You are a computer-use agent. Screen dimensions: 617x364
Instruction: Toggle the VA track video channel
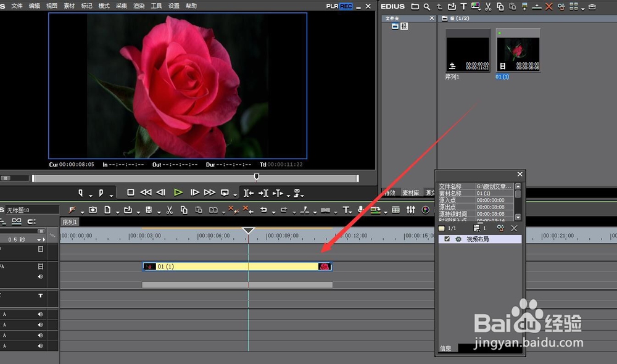tap(40, 267)
